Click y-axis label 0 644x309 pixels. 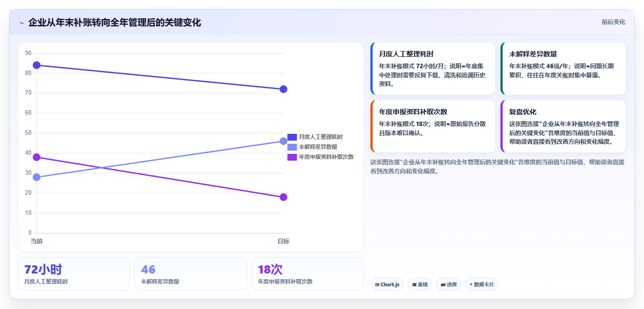pyautogui.click(x=30, y=233)
